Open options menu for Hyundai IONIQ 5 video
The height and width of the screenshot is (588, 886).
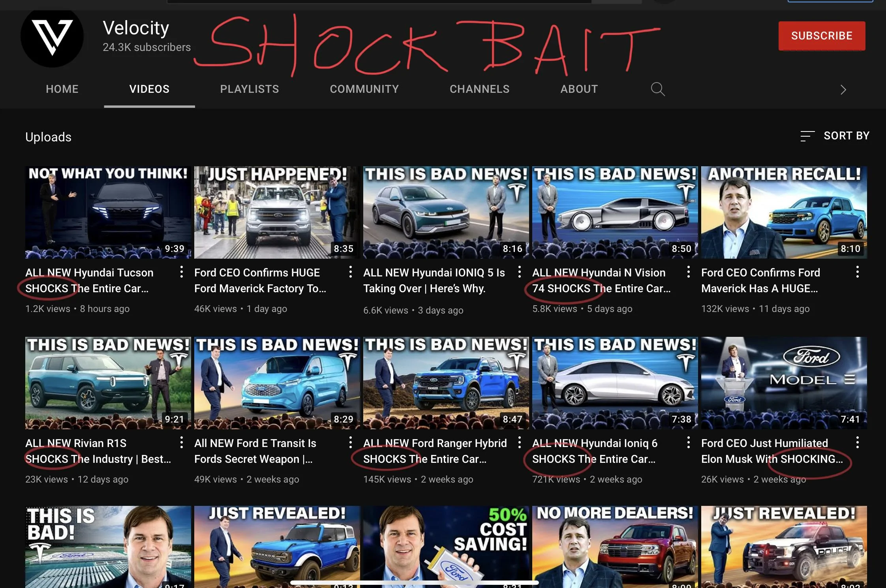519,272
